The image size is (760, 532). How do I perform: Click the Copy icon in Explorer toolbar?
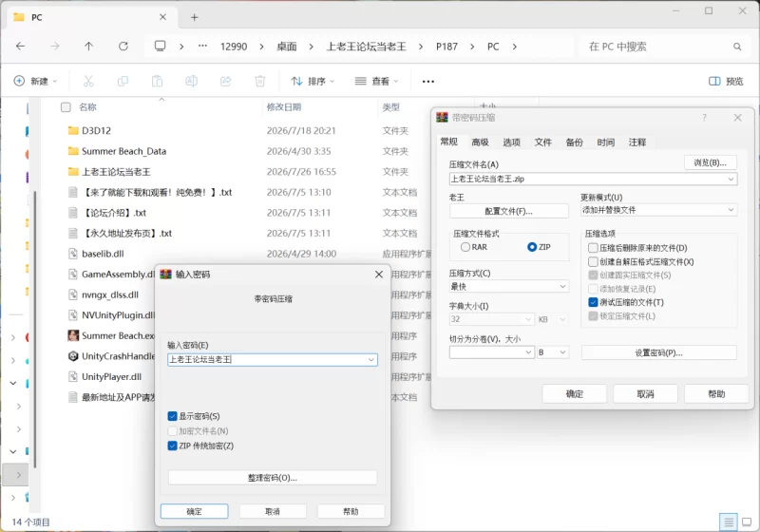pyautogui.click(x=123, y=81)
